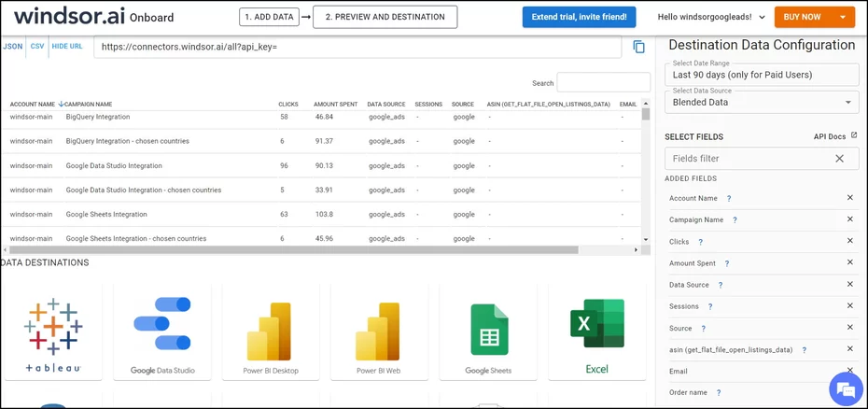
Task: Show help for Data Source field
Action: click(721, 286)
